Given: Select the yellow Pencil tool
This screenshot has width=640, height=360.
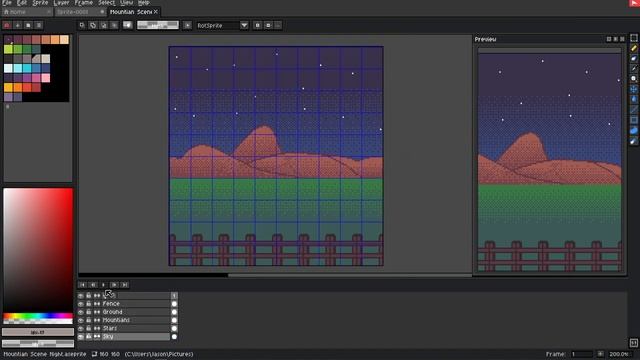Looking at the screenshot, I should [633, 48].
